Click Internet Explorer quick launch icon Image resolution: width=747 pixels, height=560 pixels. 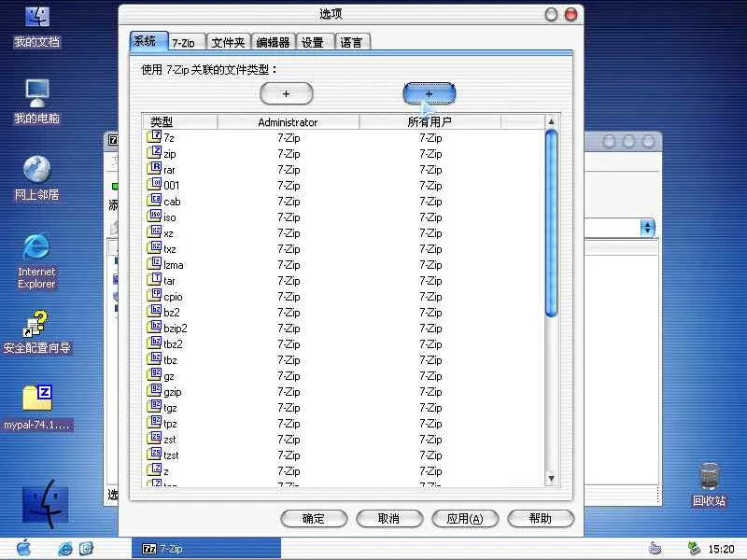click(65, 549)
